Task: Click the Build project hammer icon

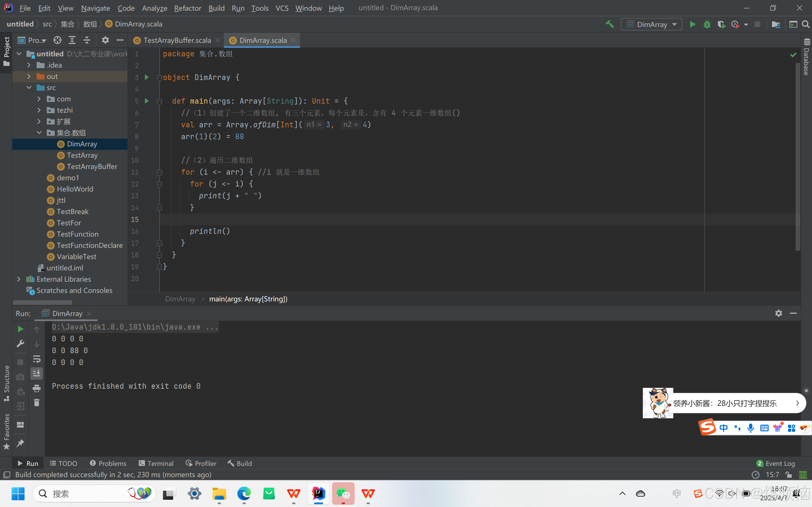Action: tap(610, 24)
